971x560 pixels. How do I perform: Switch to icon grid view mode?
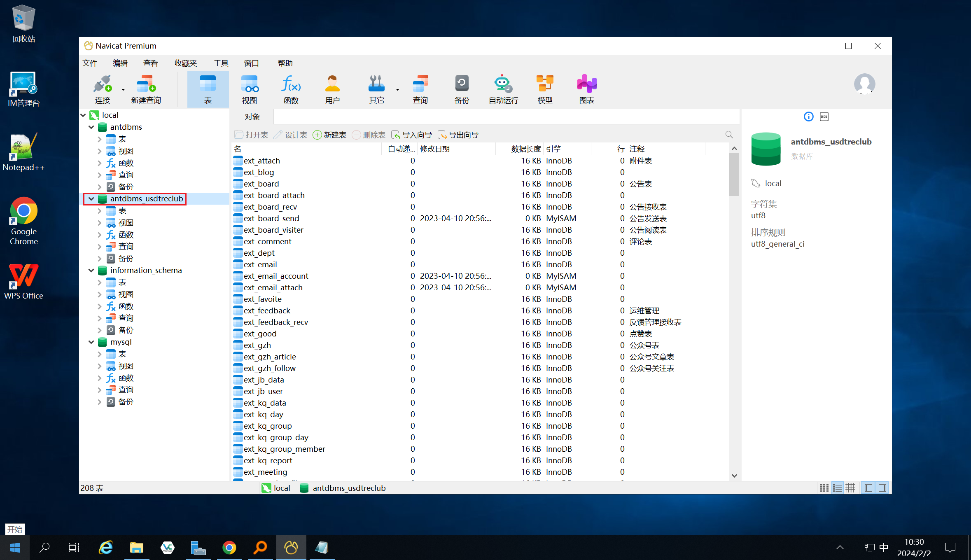click(x=824, y=488)
